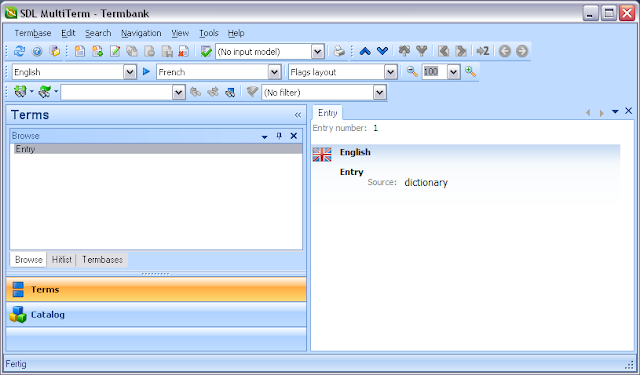Click the fuzzy search binoculars icon
Viewport: 640px width, 375px height.
pos(44,92)
